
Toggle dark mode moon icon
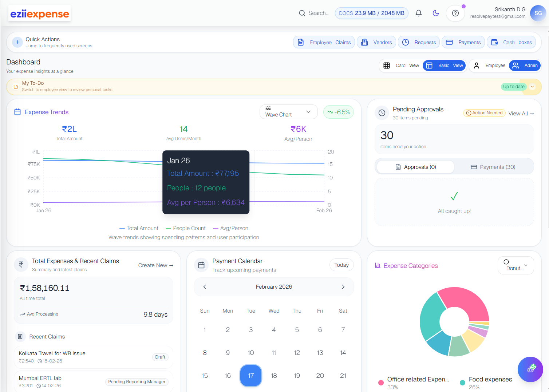[436, 13]
